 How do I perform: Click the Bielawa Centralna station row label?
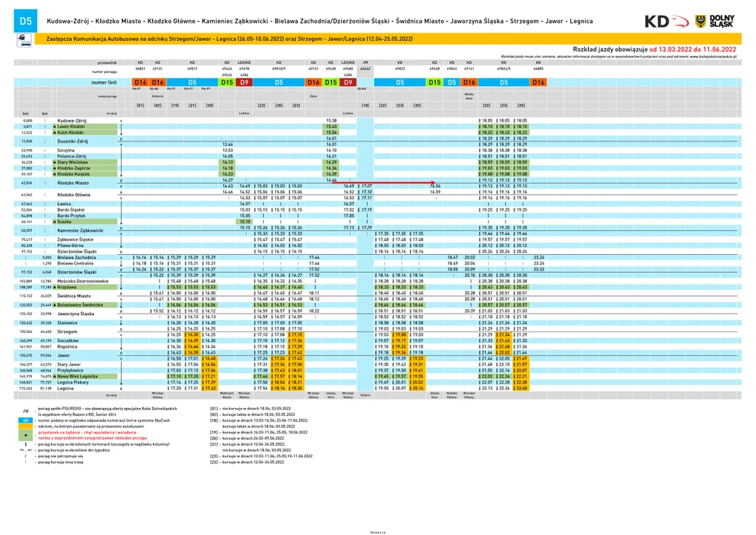(x=76, y=263)
